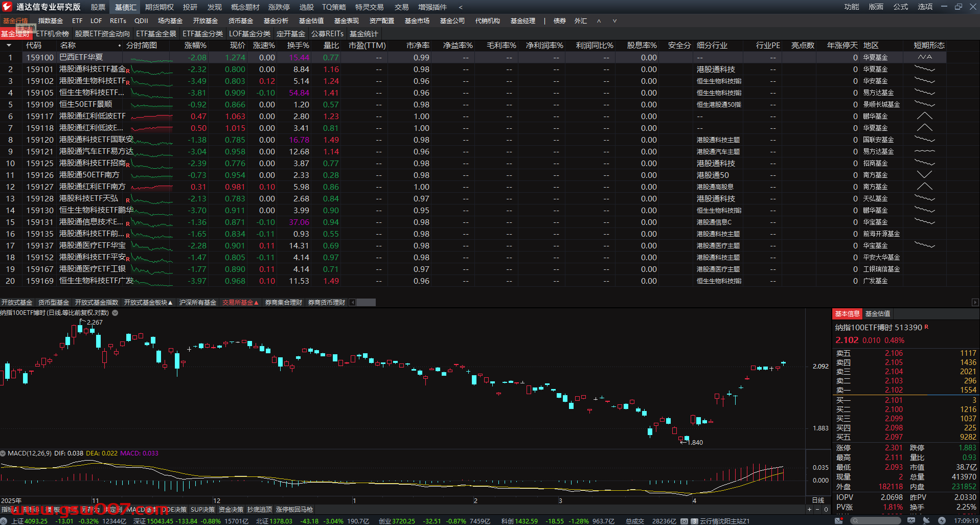Image resolution: width=980 pixels, height=525 pixels.
Task: Open chart title dropdown next to 纳指100ETF博时
Action: (115, 313)
